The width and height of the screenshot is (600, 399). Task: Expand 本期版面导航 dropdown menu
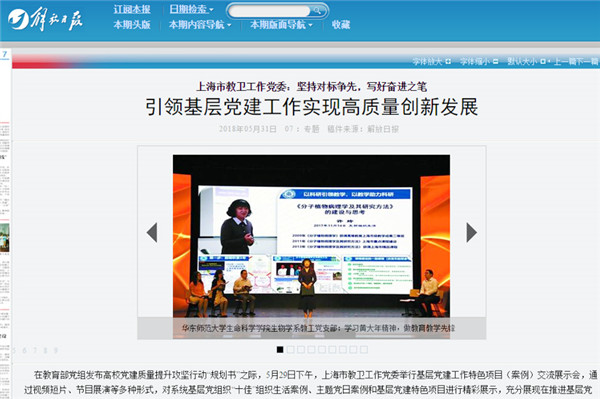[x=281, y=25]
